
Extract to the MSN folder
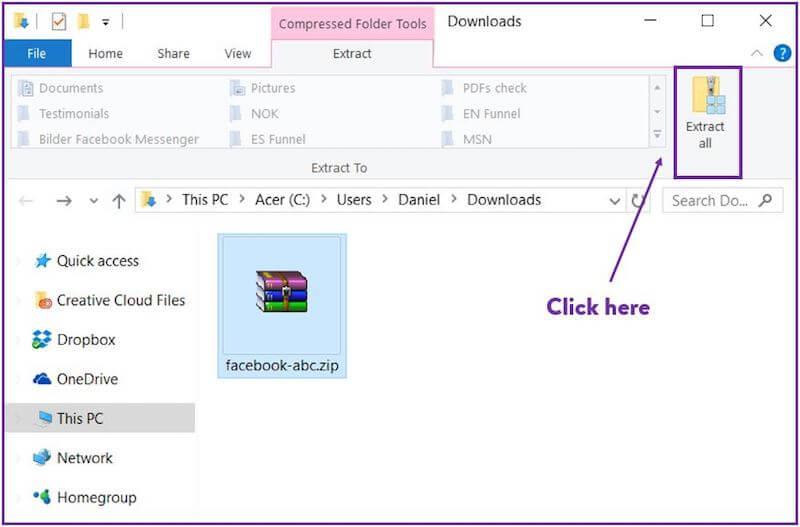(x=466, y=139)
